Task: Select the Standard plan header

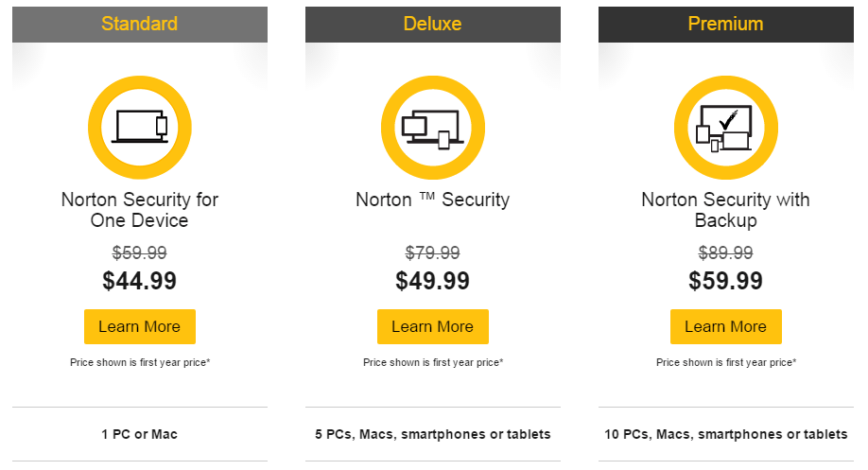Action: (140, 25)
